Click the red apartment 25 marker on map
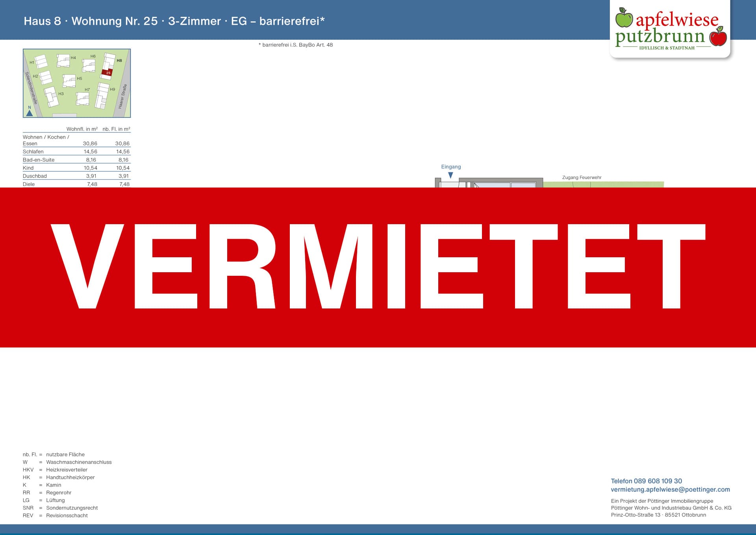Viewport: 756px width, 535px height. (107, 72)
